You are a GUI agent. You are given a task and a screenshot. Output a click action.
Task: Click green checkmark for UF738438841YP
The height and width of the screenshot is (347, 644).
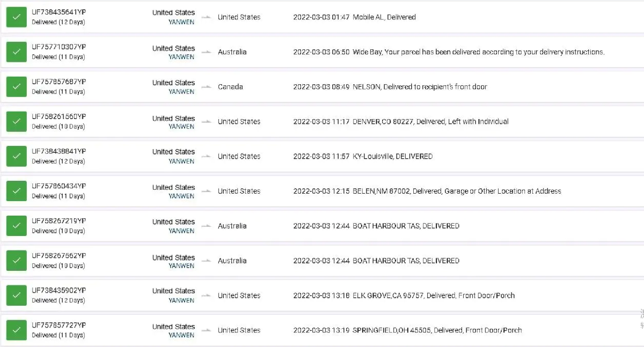coord(16,156)
